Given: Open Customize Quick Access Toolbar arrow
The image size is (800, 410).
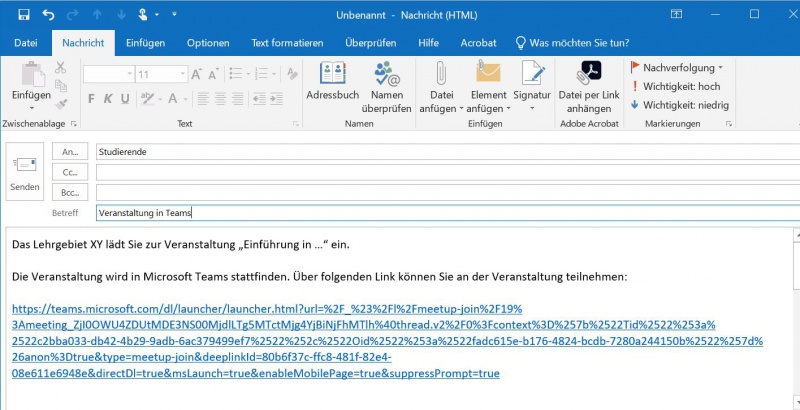Looking at the screenshot, I should click(x=174, y=14).
